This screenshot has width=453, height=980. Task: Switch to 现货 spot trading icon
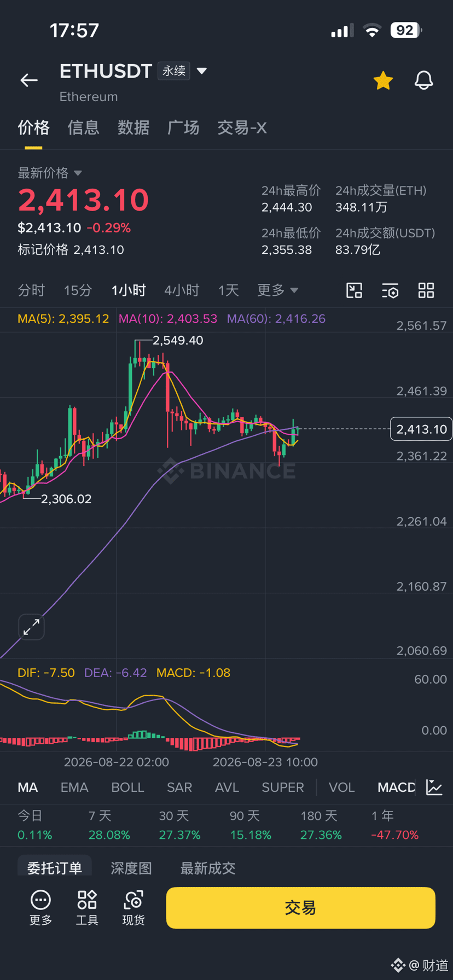pyautogui.click(x=133, y=908)
